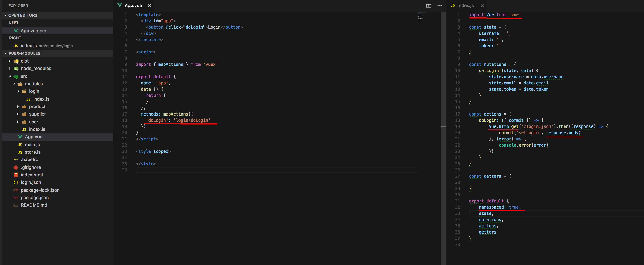Open store.js from the file tree
644x265 pixels.
(32, 152)
